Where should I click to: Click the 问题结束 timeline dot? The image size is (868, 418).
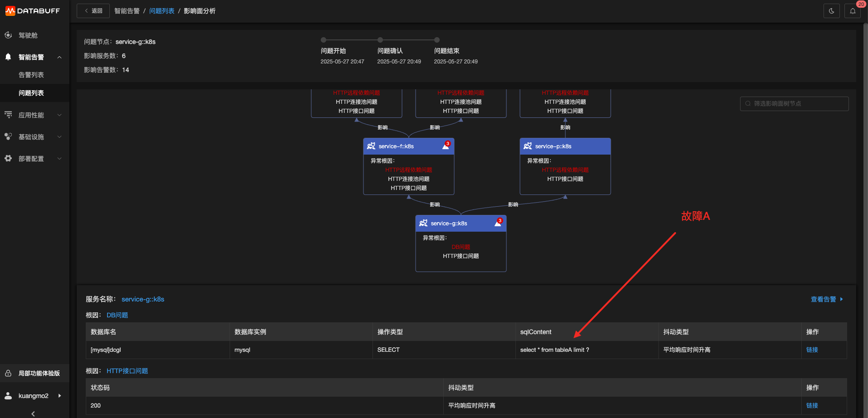[437, 40]
